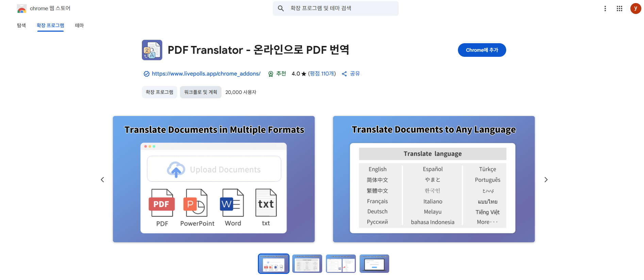Show the previous screenshot with the left arrow
Screen dimensions: 644x280
102,180
